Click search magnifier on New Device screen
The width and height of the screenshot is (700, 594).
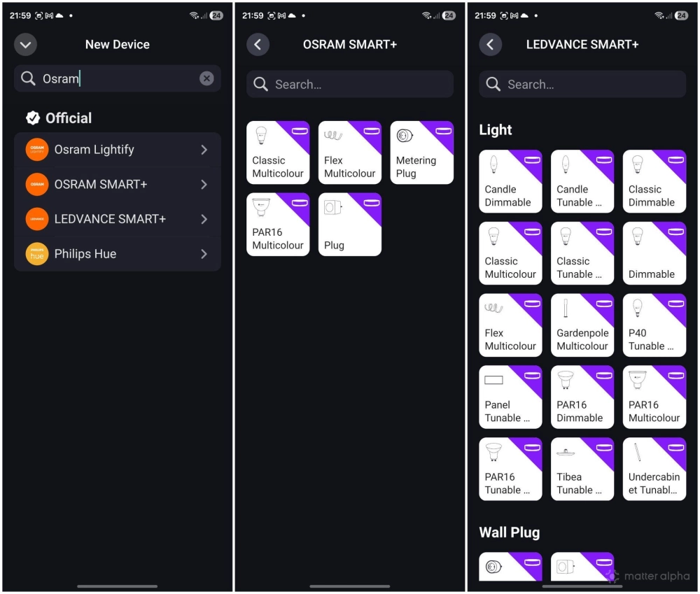pyautogui.click(x=28, y=78)
